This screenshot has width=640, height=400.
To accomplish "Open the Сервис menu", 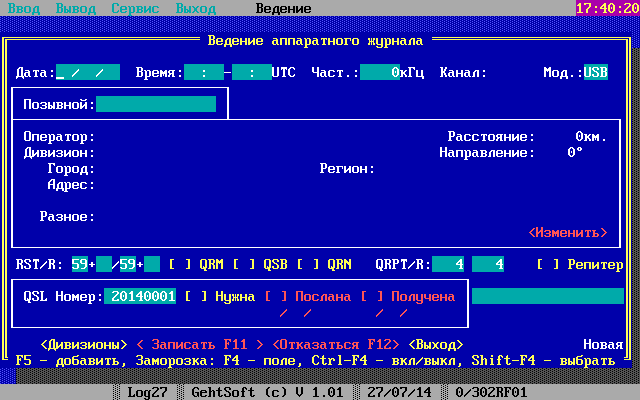I will pos(135,8).
